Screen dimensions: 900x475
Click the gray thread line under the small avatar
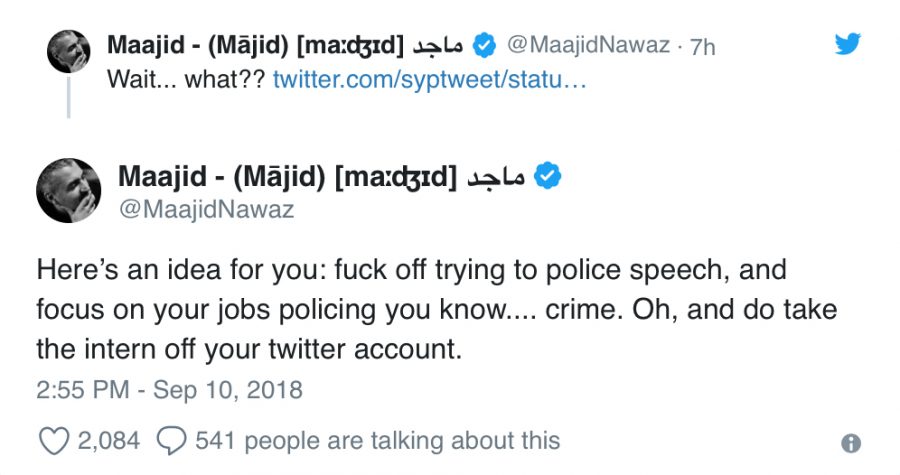[68, 98]
